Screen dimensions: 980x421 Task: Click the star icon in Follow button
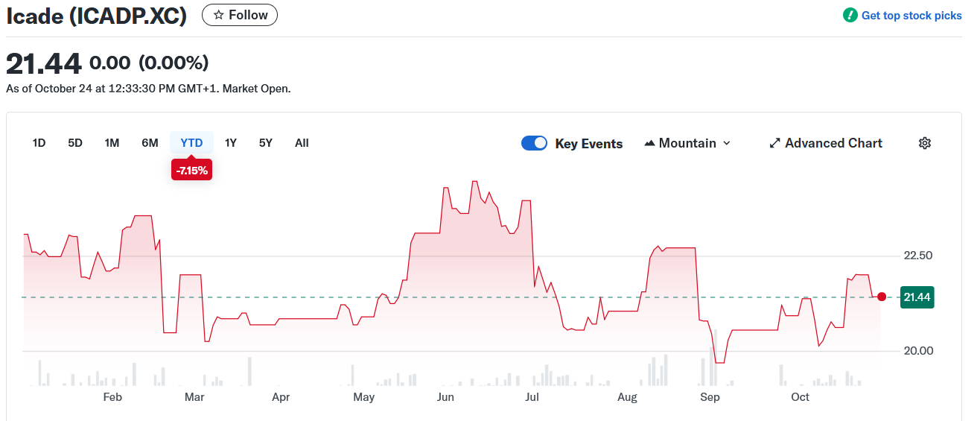click(x=218, y=15)
